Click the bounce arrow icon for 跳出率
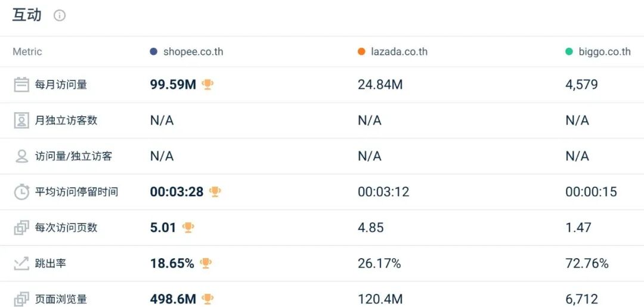 point(21,263)
